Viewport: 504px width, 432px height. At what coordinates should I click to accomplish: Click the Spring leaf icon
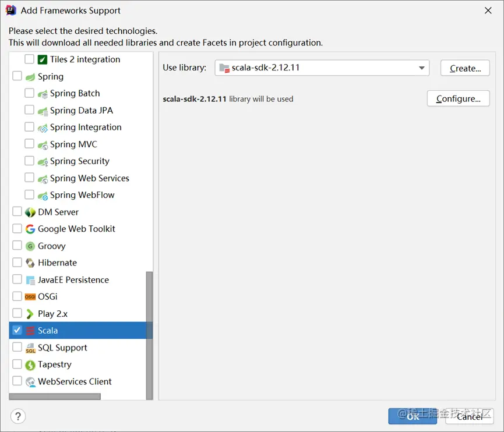(30, 77)
